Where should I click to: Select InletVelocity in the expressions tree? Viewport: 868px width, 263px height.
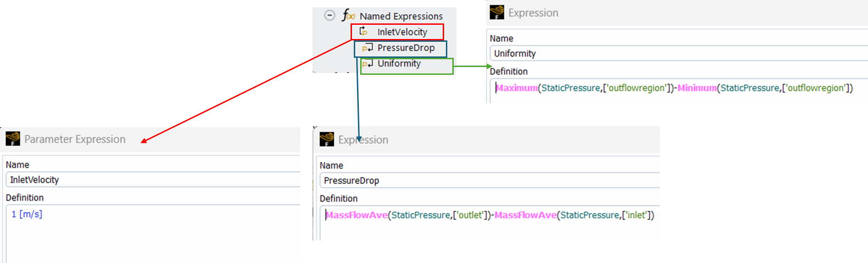(402, 32)
